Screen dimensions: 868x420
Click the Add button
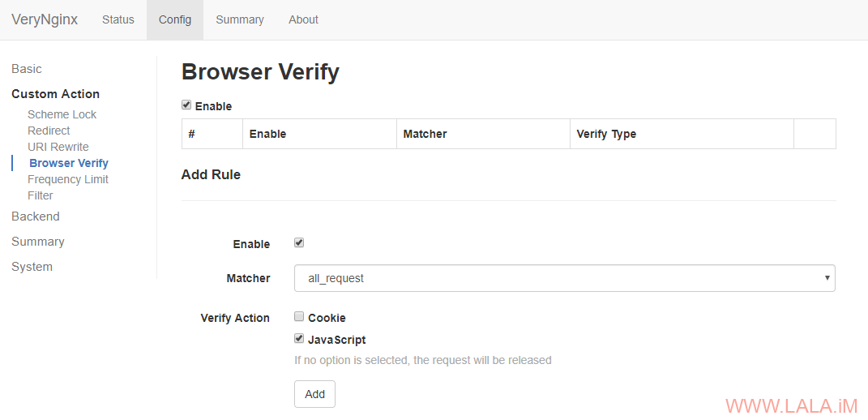(x=314, y=394)
